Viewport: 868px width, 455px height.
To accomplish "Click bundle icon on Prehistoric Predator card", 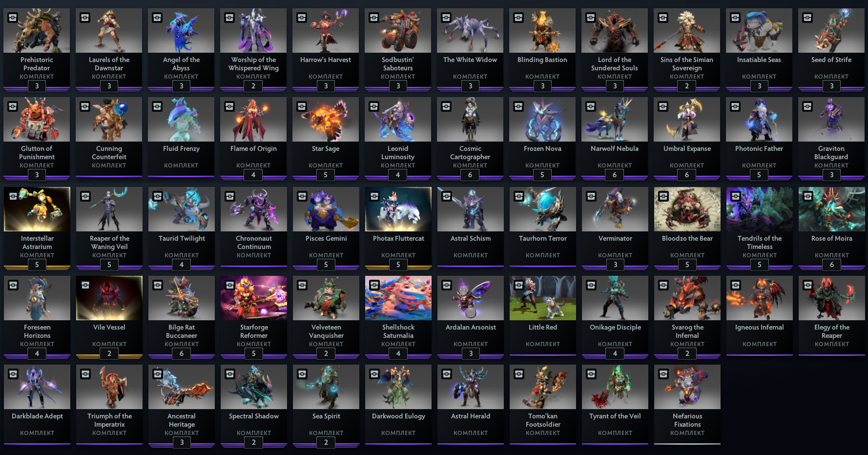I will point(13,18).
